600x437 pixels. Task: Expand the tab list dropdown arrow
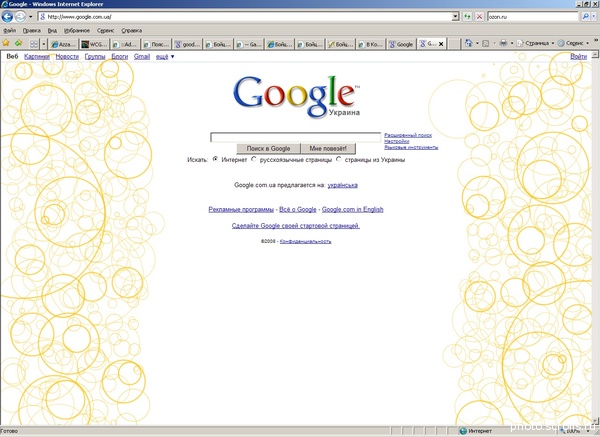click(x=44, y=44)
